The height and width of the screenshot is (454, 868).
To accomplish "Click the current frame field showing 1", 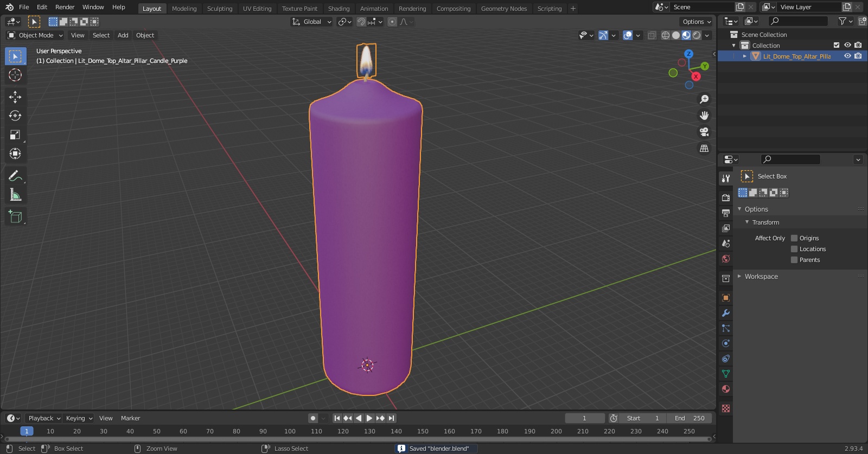I will tap(585, 418).
